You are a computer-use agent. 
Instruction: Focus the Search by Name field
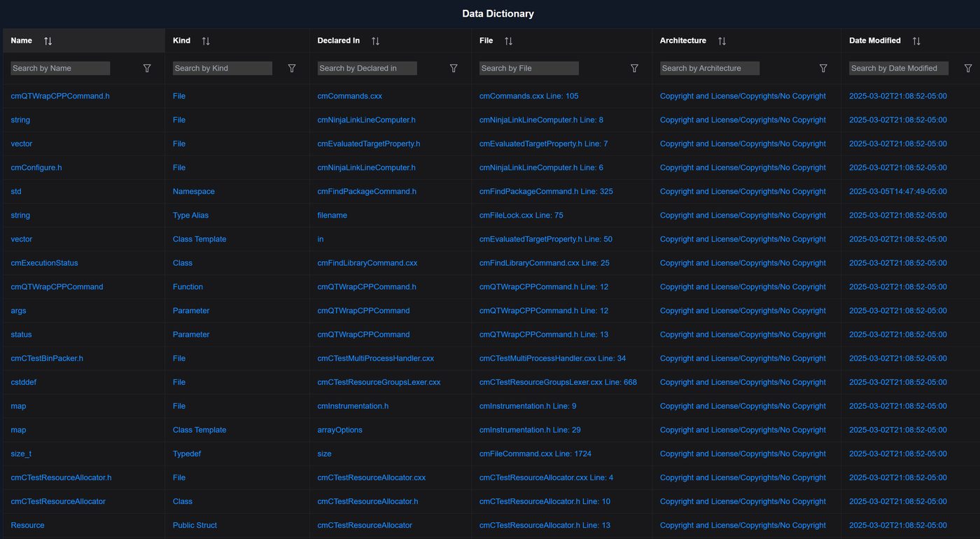(60, 69)
